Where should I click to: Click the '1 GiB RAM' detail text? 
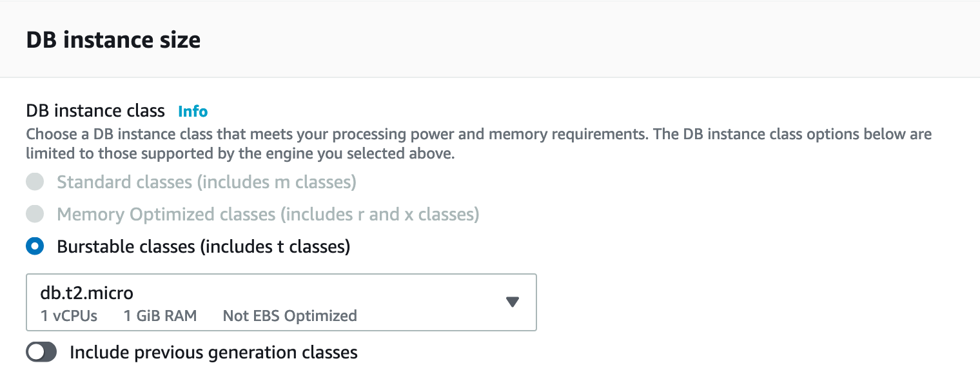[x=160, y=316]
